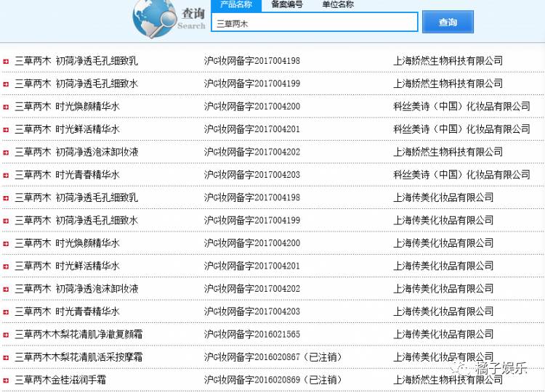Switch to the 备案编号 tab
Image resolution: width=545 pixels, height=392 pixels.
[x=287, y=4]
